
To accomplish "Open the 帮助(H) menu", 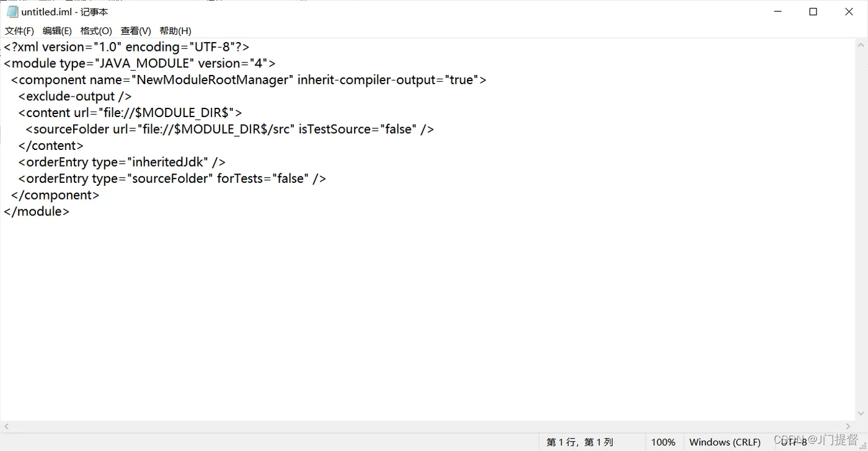I will coord(175,31).
